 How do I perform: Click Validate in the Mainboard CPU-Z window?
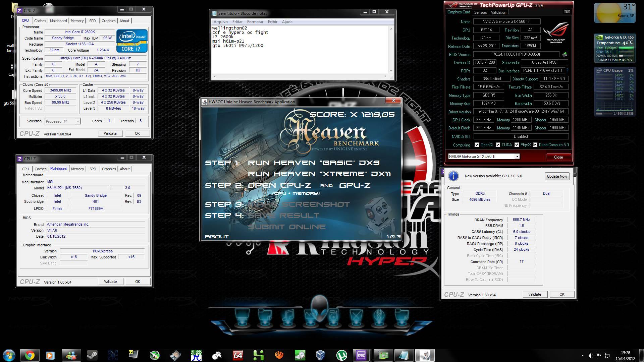(x=110, y=282)
